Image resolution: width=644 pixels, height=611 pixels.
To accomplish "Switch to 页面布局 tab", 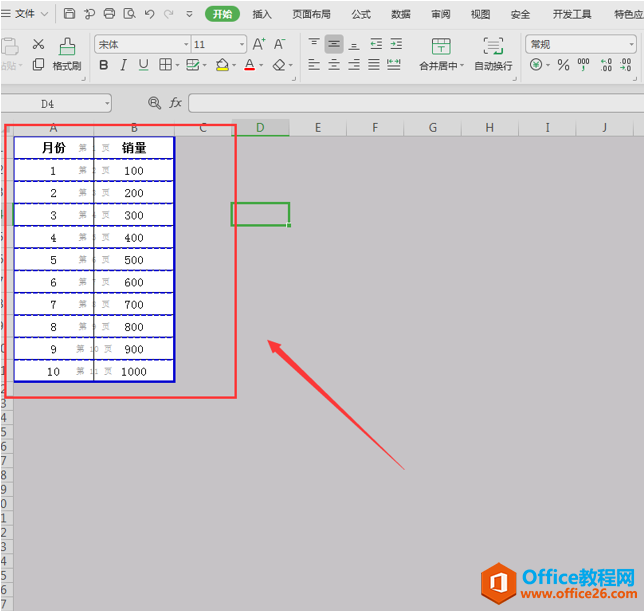I will click(311, 14).
